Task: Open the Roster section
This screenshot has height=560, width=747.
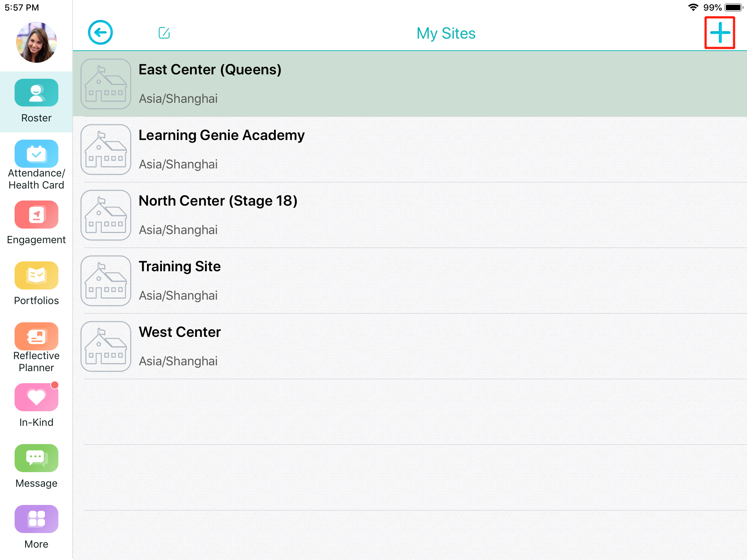Action: pyautogui.click(x=36, y=101)
